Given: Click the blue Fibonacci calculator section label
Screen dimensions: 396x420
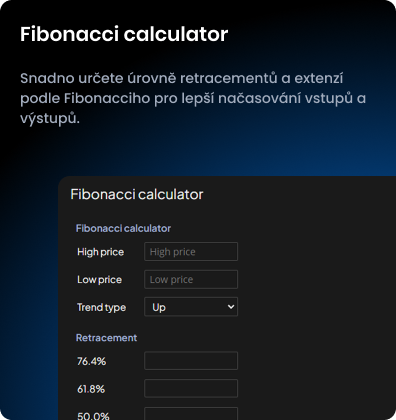Looking at the screenshot, I should (123, 228).
